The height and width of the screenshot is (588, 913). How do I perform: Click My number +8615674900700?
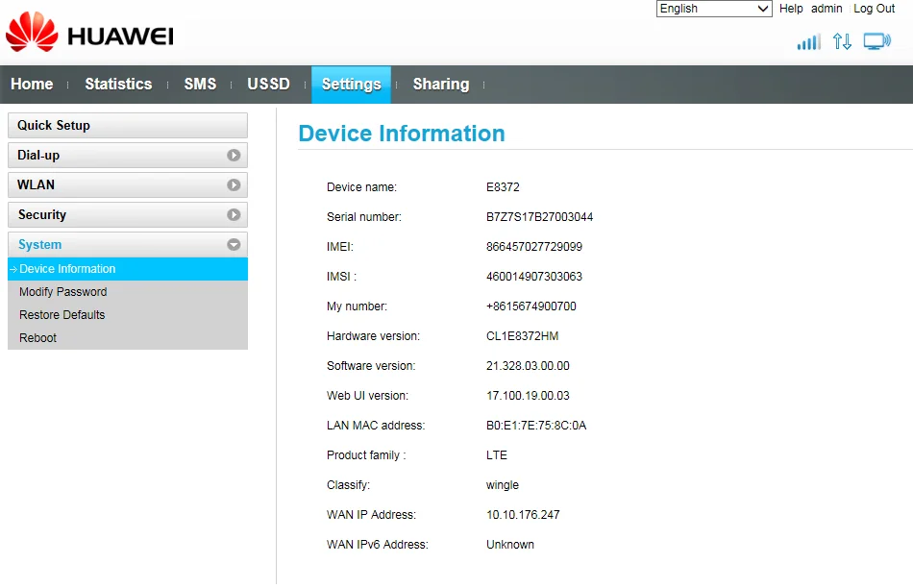tap(531, 306)
